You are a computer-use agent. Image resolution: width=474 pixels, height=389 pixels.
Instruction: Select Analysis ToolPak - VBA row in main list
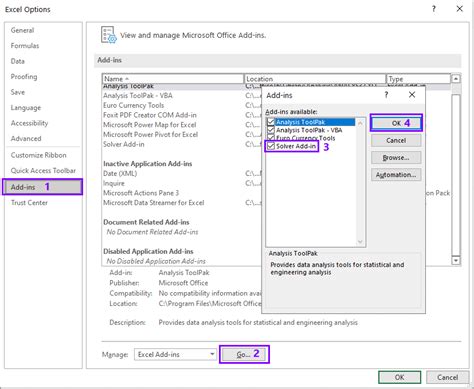[x=182, y=96]
